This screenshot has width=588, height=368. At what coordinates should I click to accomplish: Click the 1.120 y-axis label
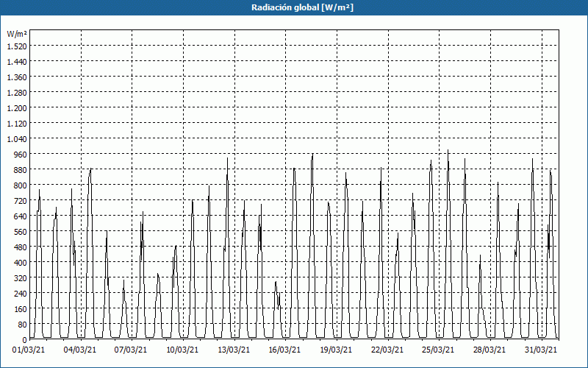click(17, 123)
